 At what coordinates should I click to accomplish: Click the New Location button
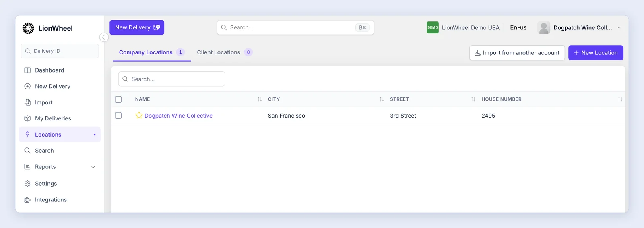click(x=596, y=53)
